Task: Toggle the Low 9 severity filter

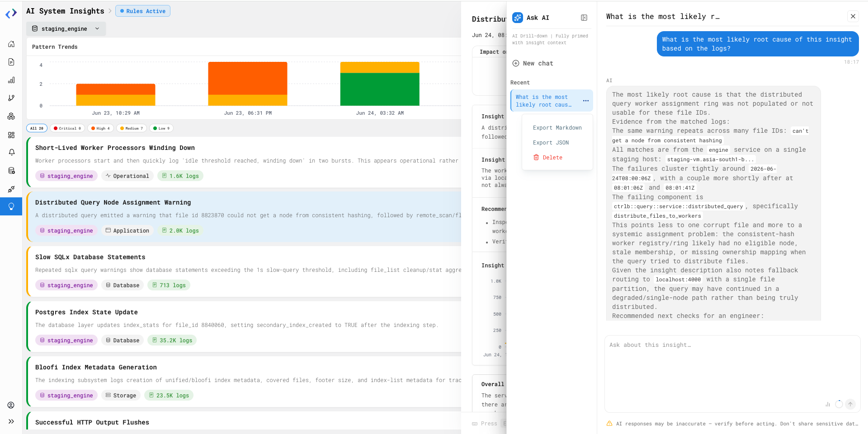Action: click(x=161, y=128)
